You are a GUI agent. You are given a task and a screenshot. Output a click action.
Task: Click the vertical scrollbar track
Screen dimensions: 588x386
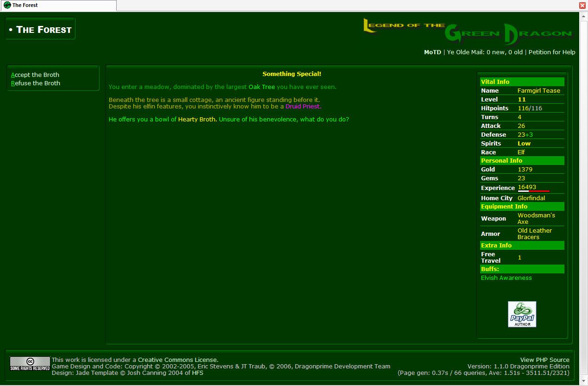point(583,185)
